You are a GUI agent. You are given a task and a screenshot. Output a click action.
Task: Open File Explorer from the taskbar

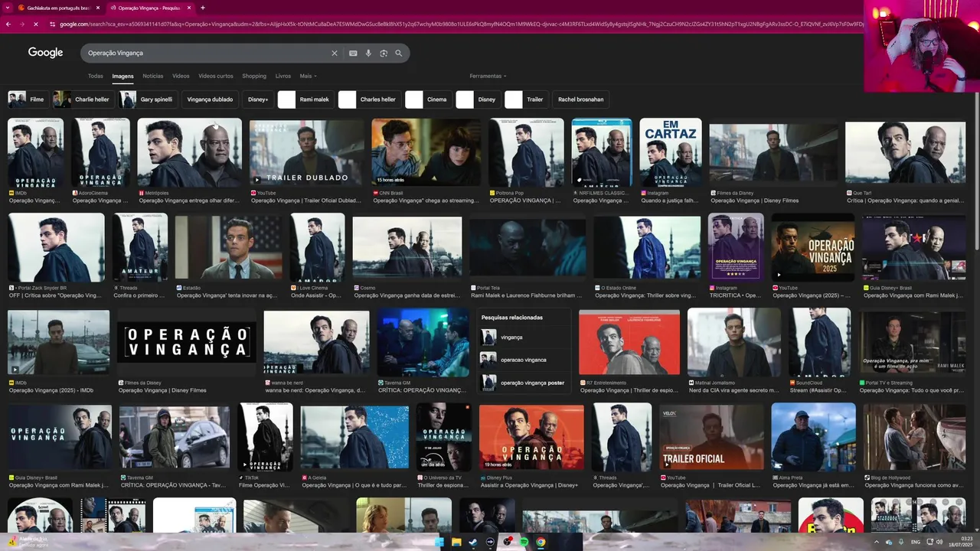click(x=456, y=542)
